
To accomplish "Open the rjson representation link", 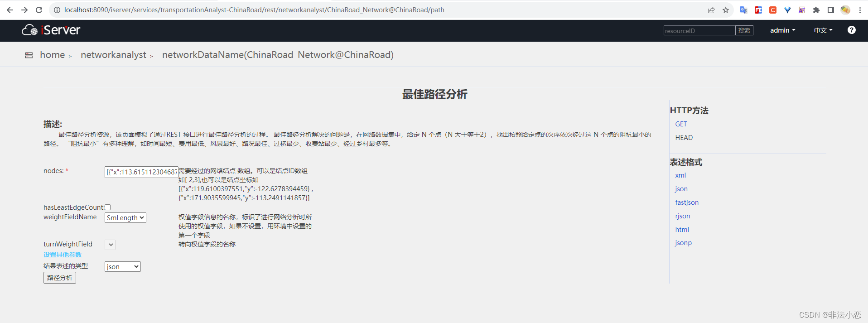I will (x=683, y=216).
